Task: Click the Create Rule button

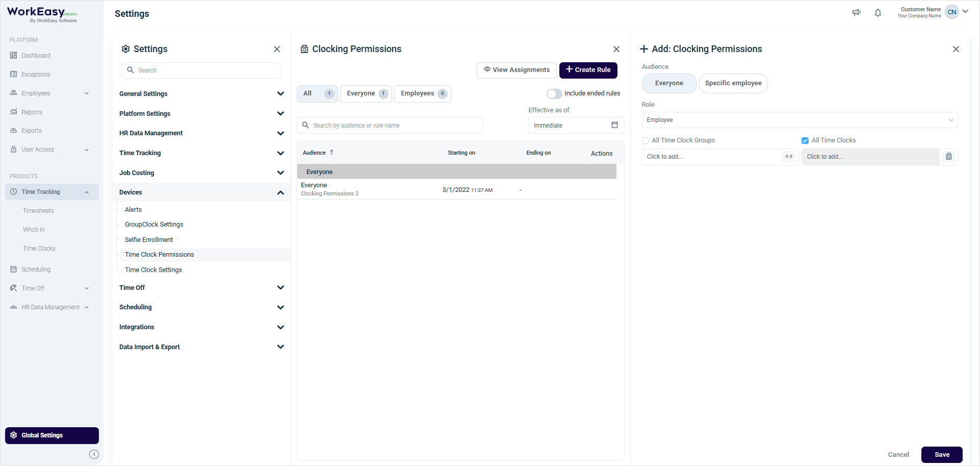Action: click(x=588, y=70)
